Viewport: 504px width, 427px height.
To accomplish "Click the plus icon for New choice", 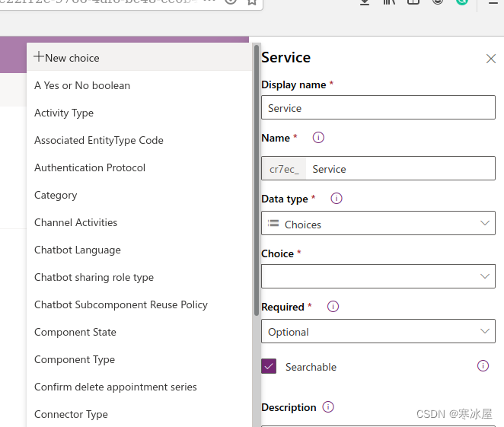I will [39, 57].
